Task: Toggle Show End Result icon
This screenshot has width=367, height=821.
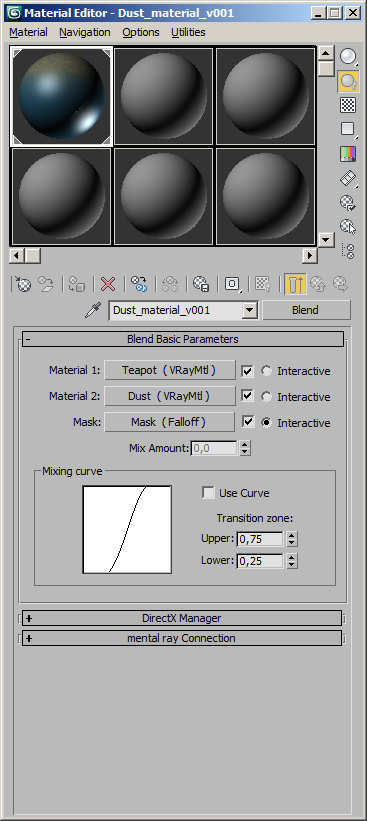Action: pos(296,284)
